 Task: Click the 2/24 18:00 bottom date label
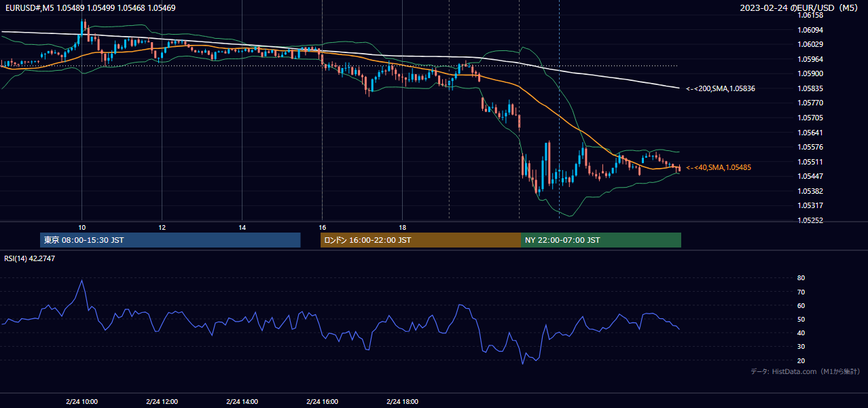402,401
